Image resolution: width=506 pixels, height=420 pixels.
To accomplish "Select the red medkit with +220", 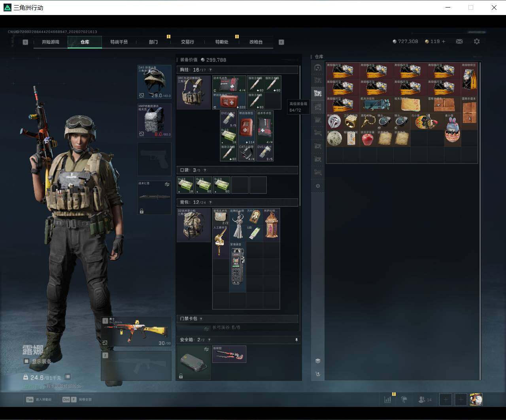I will pos(229,101).
